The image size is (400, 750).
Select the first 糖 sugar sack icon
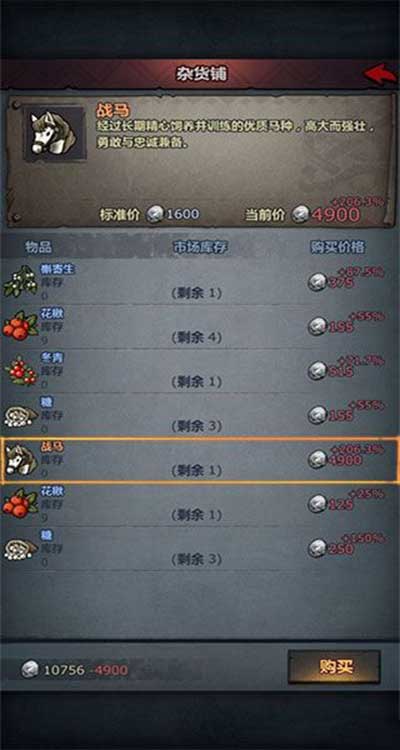(20, 415)
